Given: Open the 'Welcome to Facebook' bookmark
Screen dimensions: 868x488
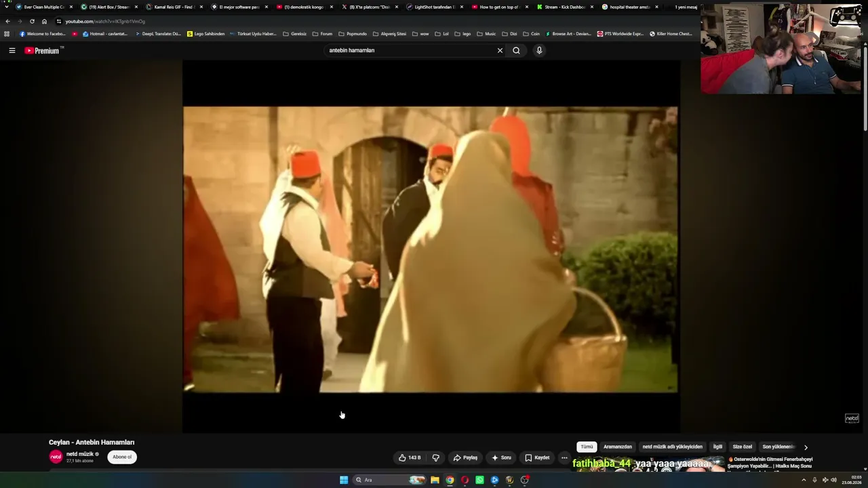Looking at the screenshot, I should coord(43,34).
